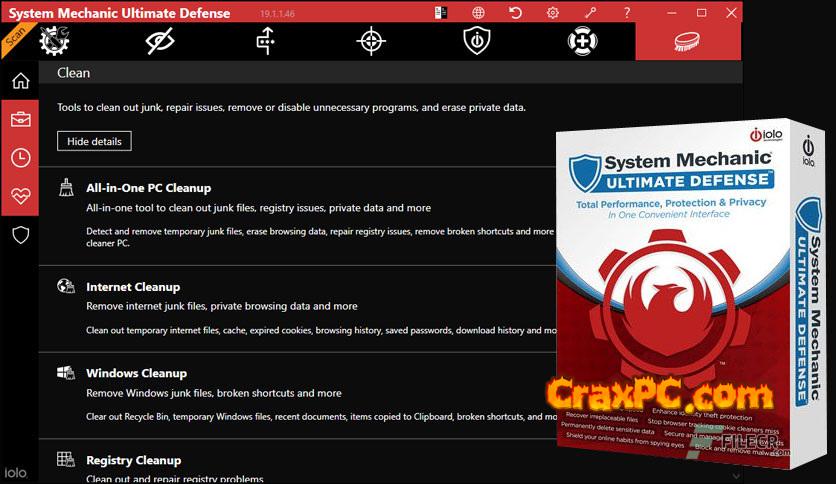Click the heartbeat icon in sidebar
This screenshot has height=484, width=836.
click(x=20, y=196)
